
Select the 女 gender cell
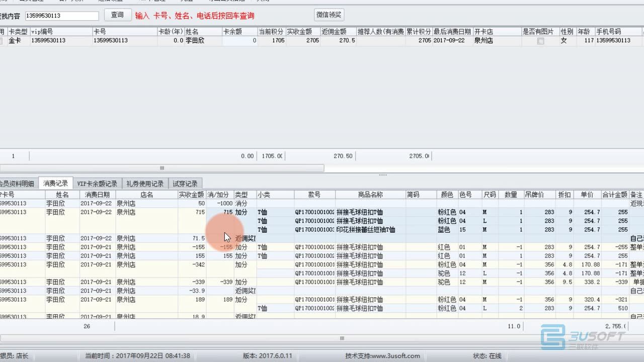point(568,41)
